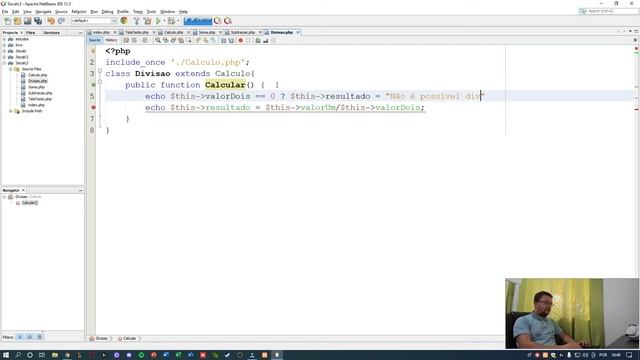The width and height of the screenshot is (640, 360).
Task: Open the default configuration combo box
Action: pyautogui.click(x=94, y=21)
